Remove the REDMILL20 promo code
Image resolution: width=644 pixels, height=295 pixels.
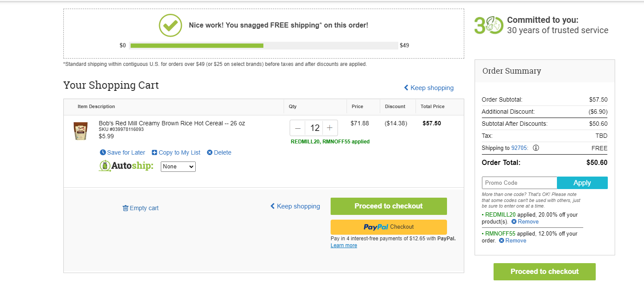525,221
